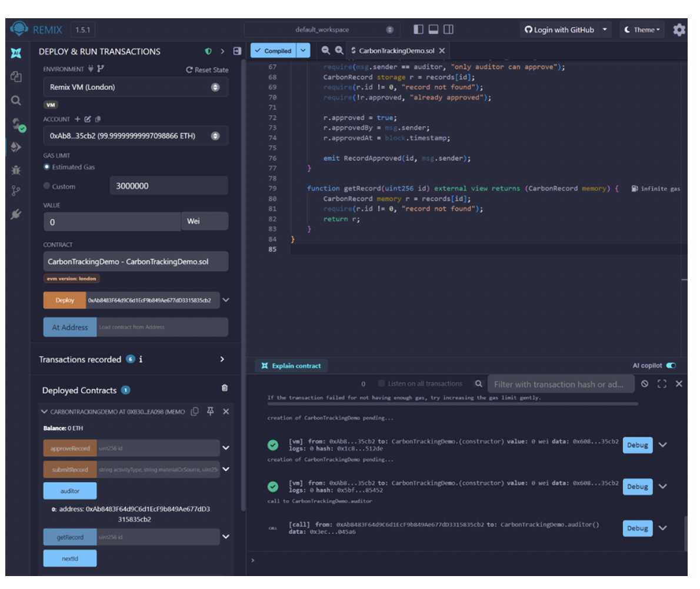This screenshot has width=700, height=589.
Task: Open the Search in files sidebar icon
Action: coord(16,101)
